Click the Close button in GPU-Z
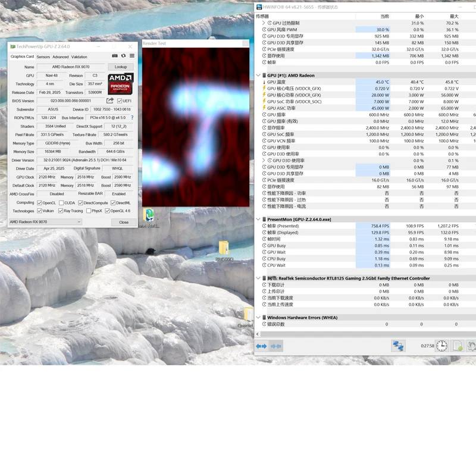476x476 pixels. [x=124, y=222]
